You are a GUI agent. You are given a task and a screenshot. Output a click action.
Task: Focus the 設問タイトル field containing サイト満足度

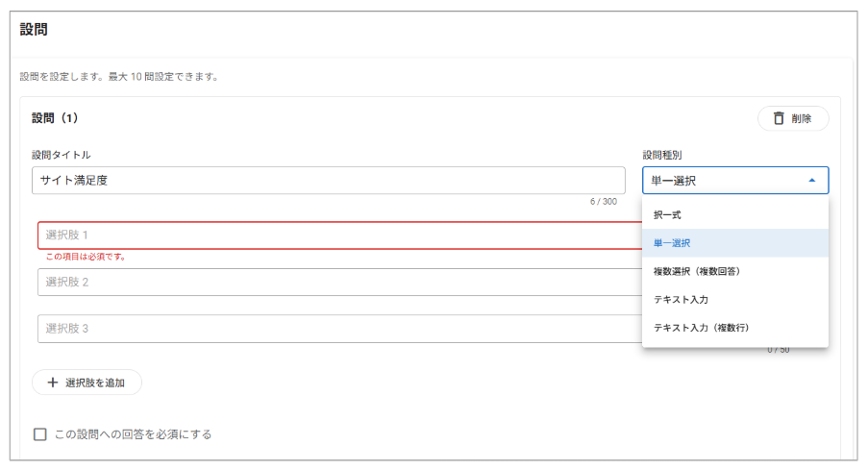pyautogui.click(x=327, y=181)
